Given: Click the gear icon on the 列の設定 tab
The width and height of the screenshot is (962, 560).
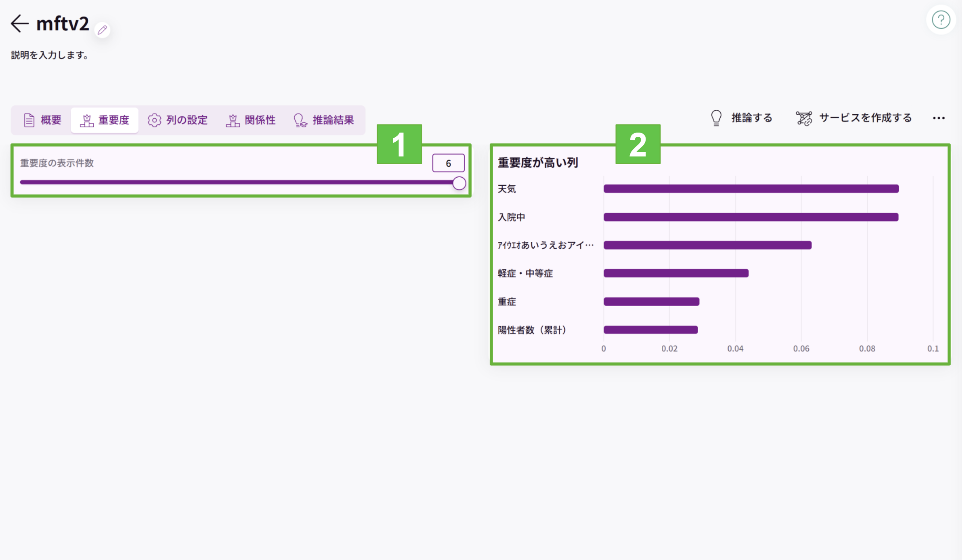Looking at the screenshot, I should click(154, 120).
